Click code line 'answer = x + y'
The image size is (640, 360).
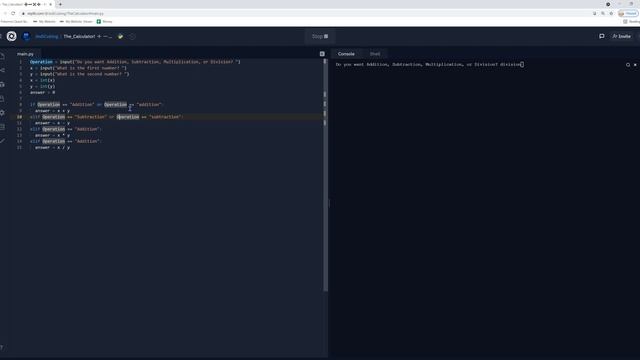click(52, 111)
